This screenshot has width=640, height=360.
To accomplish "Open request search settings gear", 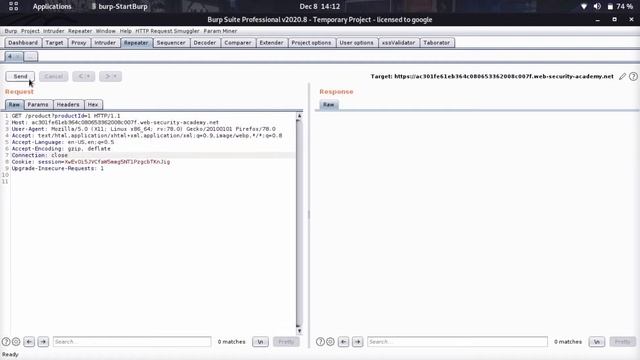I will click(16, 342).
